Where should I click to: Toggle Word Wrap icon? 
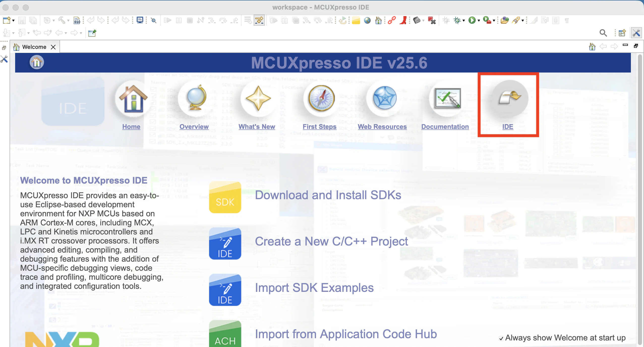tap(545, 20)
